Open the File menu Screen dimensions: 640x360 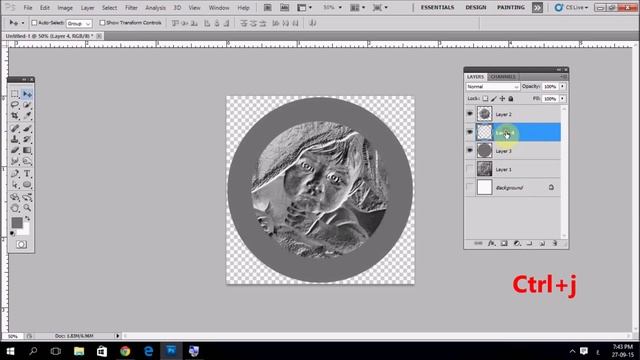point(28,8)
